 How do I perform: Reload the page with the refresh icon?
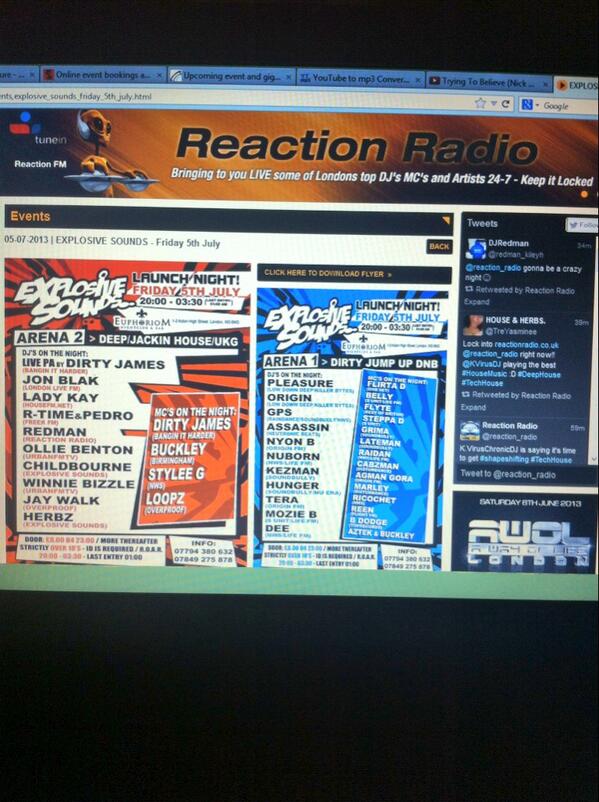505,104
